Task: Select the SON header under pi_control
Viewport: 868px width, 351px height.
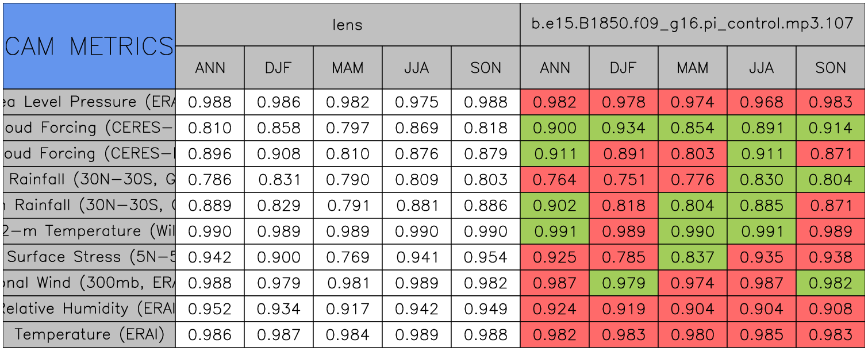Action: pos(831,68)
